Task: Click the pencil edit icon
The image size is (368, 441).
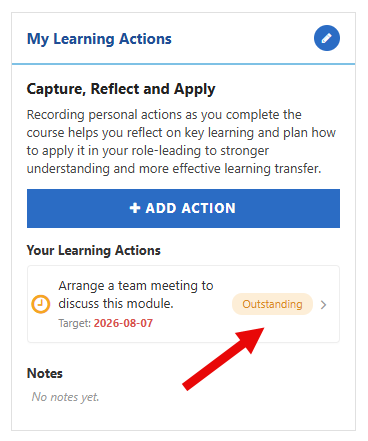Action: click(x=327, y=38)
